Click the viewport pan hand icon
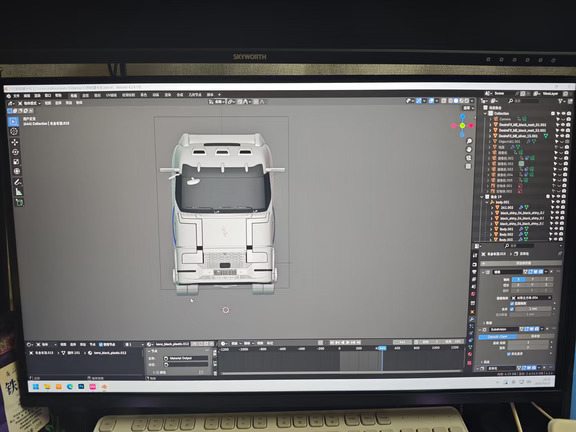 coord(469,150)
